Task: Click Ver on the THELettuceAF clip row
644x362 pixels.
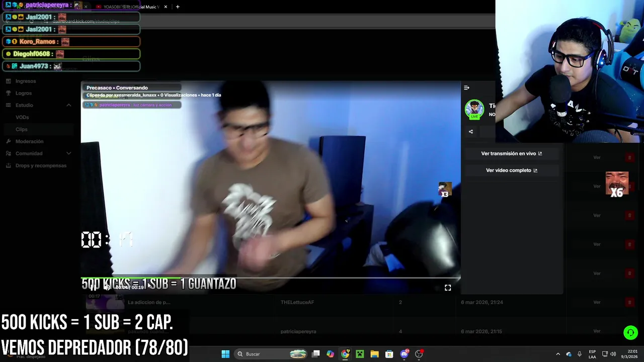Action: coord(597,302)
